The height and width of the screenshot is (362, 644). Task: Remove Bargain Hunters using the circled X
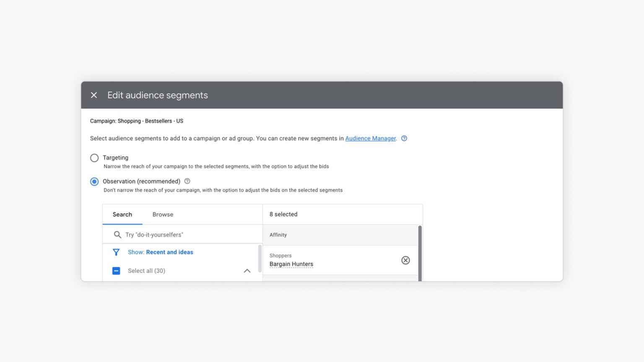pyautogui.click(x=405, y=260)
